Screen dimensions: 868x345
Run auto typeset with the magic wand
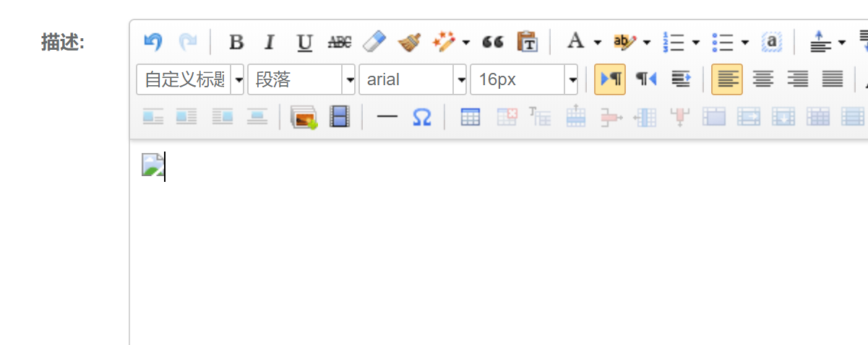click(444, 42)
